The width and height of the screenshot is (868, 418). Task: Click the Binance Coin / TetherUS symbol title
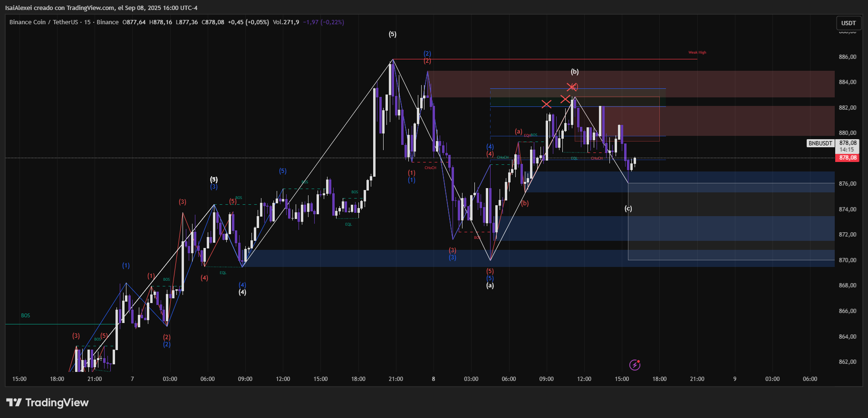coord(44,22)
